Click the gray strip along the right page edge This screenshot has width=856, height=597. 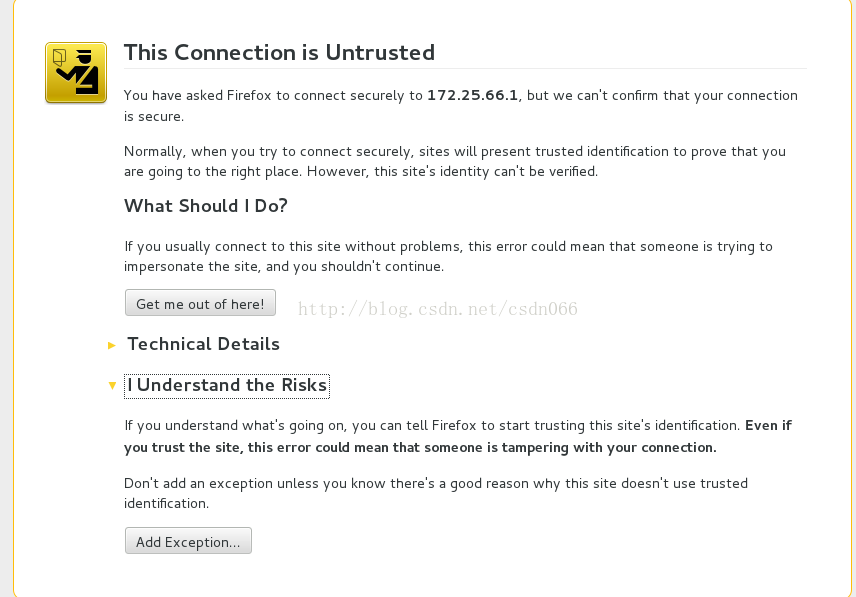click(854, 298)
